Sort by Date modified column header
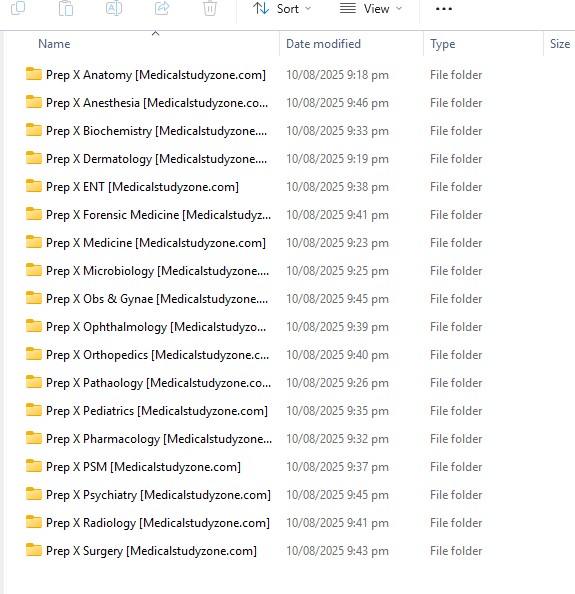The width and height of the screenshot is (575, 594). (x=323, y=44)
